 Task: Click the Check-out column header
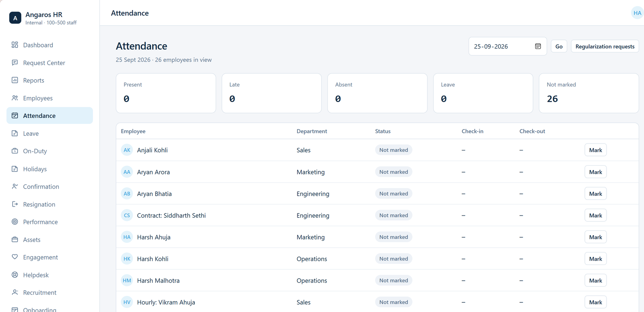coord(532,131)
